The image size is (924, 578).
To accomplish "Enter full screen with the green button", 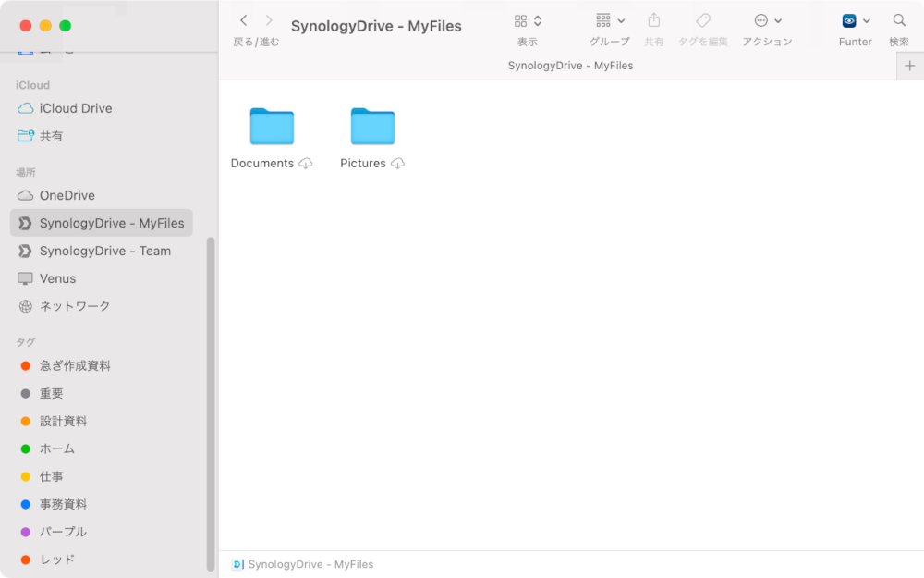I will pos(66,25).
